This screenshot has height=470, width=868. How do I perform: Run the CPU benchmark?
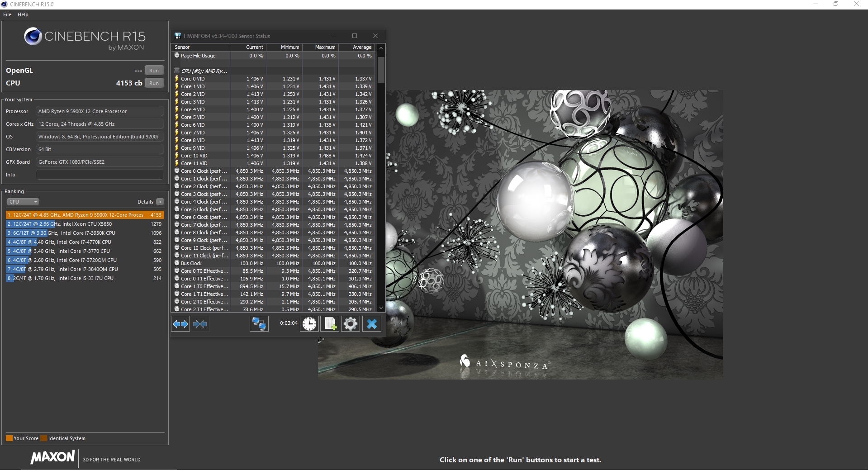tap(154, 83)
